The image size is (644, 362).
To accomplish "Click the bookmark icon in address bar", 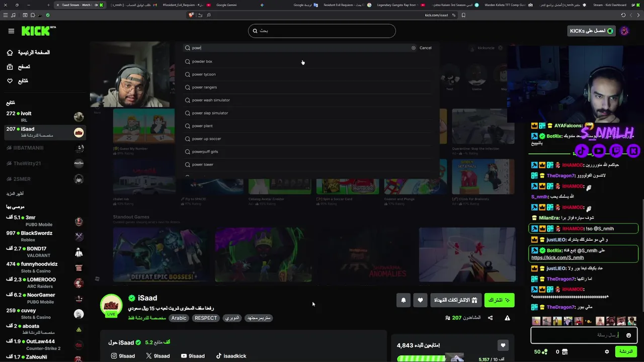I will coord(463,15).
